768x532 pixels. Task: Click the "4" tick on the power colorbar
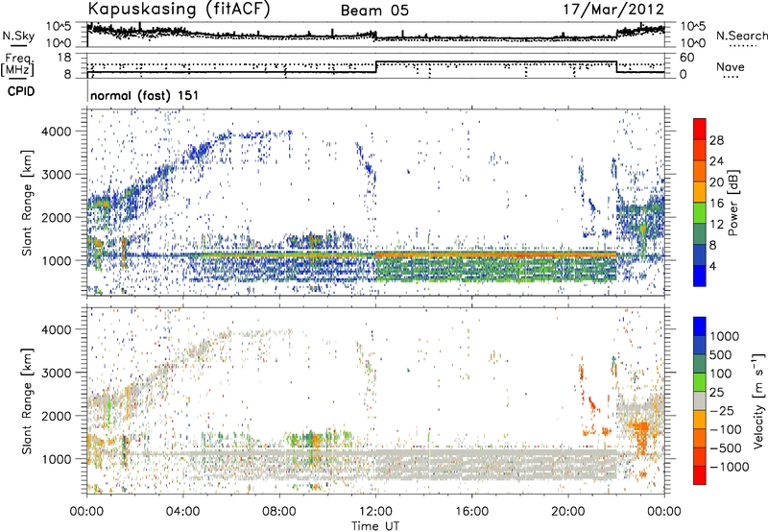click(x=713, y=266)
